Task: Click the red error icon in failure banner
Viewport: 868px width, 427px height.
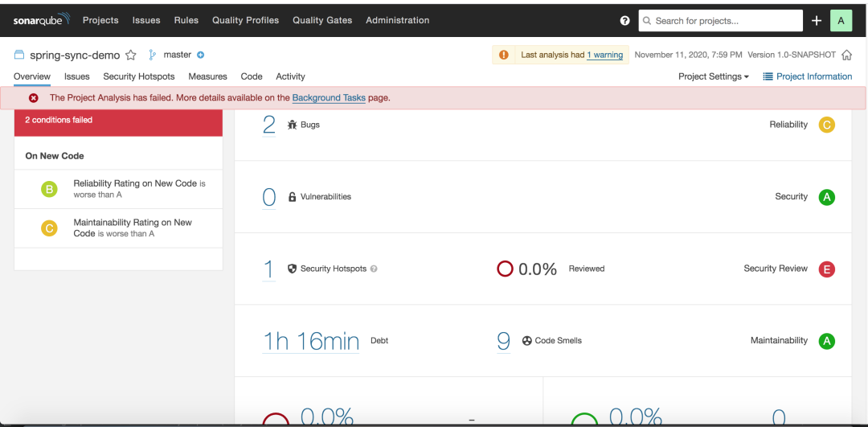Action: pyautogui.click(x=34, y=98)
